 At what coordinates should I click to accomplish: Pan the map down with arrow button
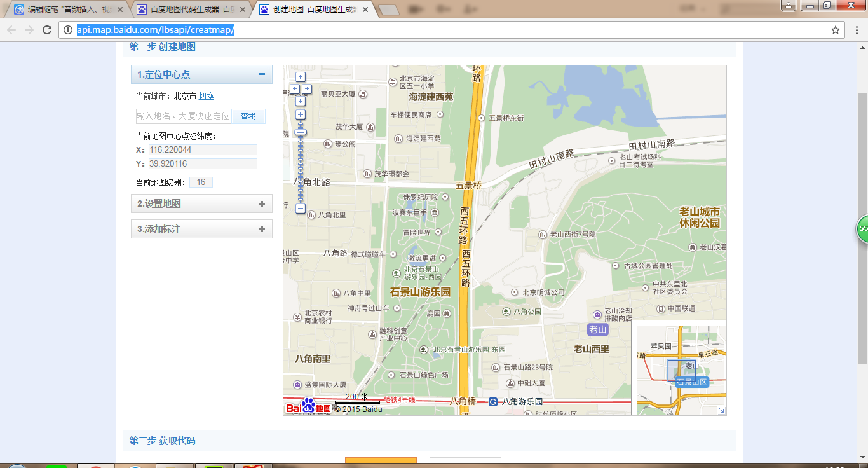coord(301,101)
